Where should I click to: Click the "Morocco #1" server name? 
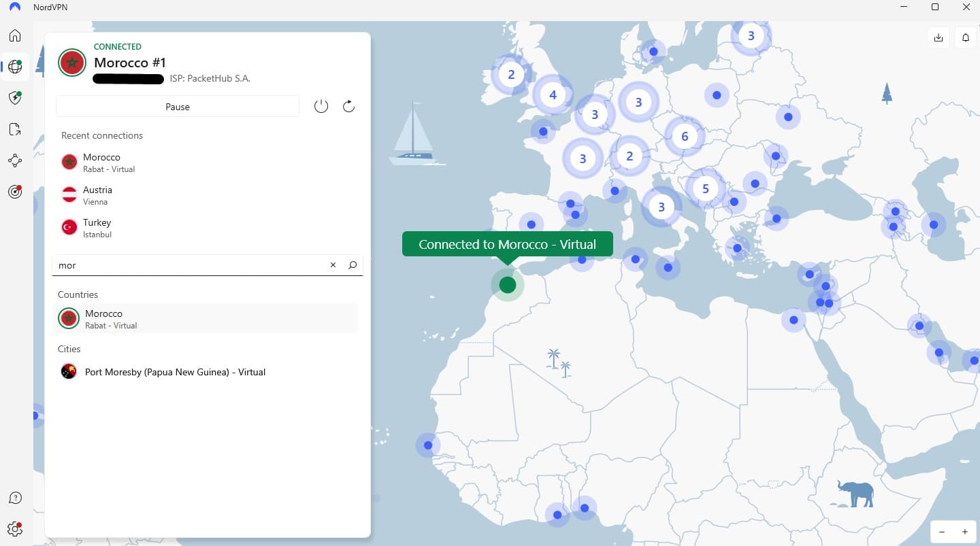pyautogui.click(x=130, y=63)
